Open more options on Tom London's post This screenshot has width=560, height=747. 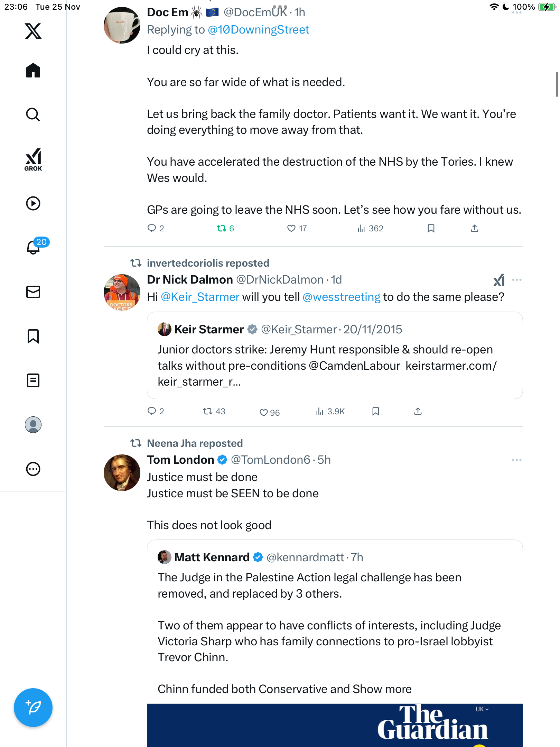516,460
